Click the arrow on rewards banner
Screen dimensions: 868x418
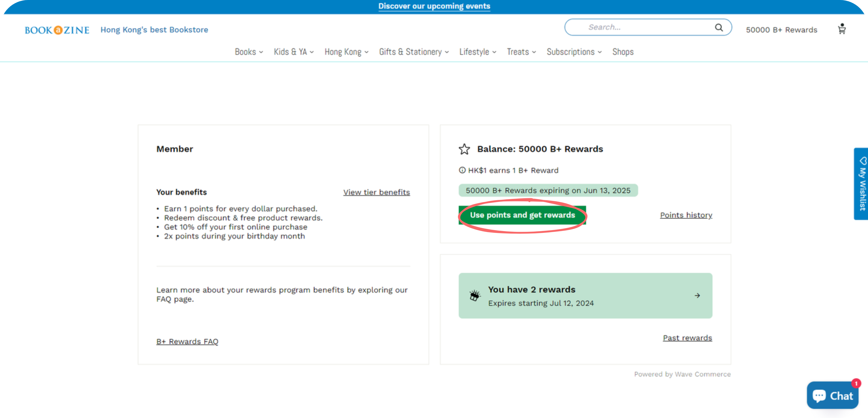[x=697, y=295]
